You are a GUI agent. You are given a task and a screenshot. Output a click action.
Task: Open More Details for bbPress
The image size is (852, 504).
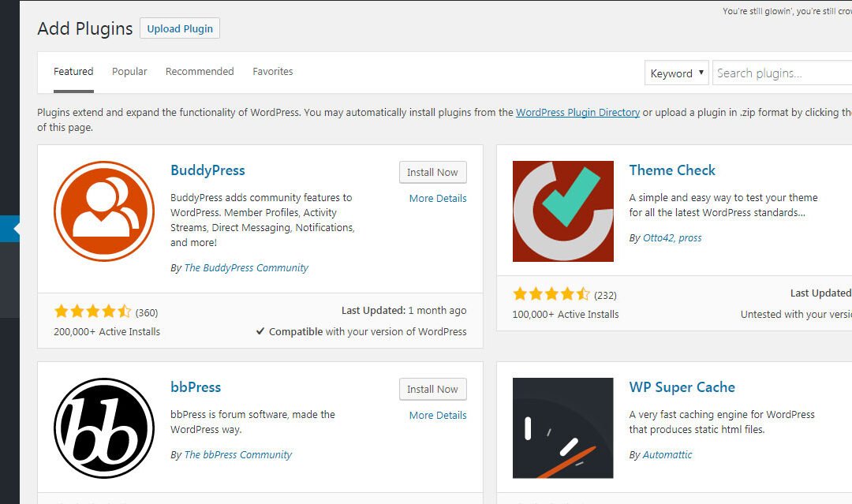pos(438,416)
